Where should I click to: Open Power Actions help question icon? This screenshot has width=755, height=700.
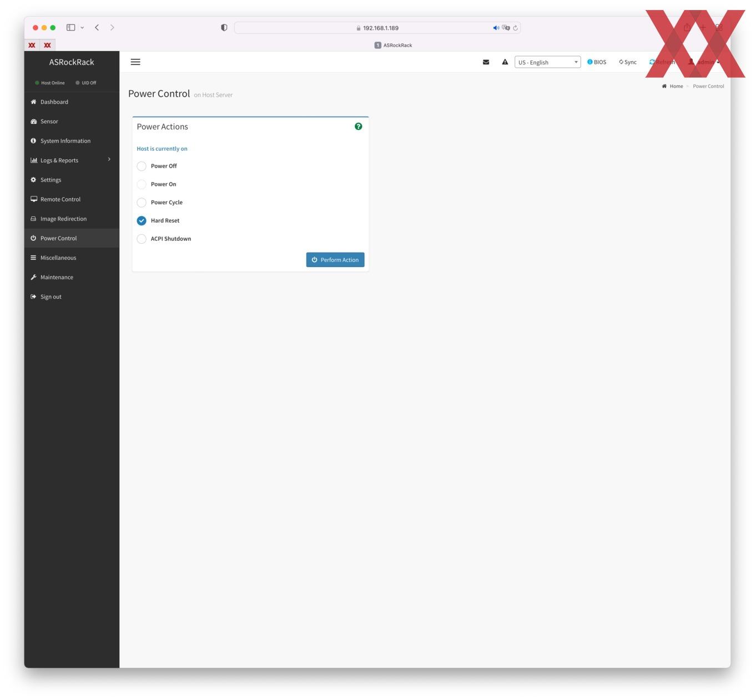(x=358, y=127)
